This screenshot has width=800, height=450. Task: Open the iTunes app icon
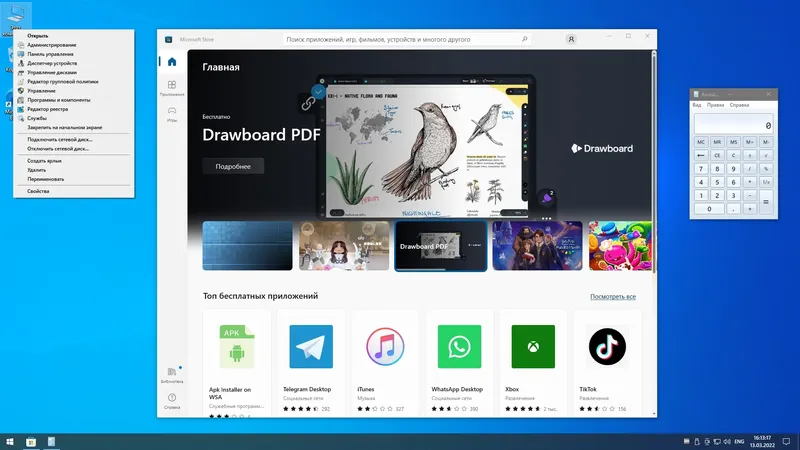click(385, 346)
